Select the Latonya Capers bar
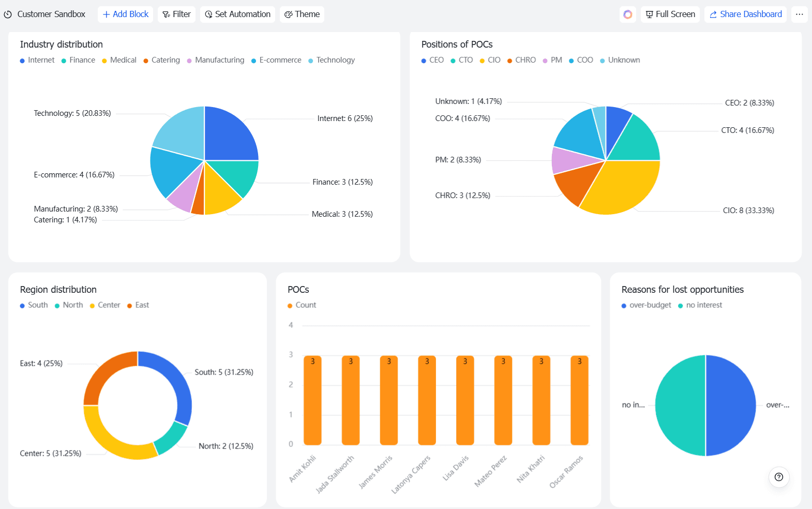 pyautogui.click(x=427, y=400)
